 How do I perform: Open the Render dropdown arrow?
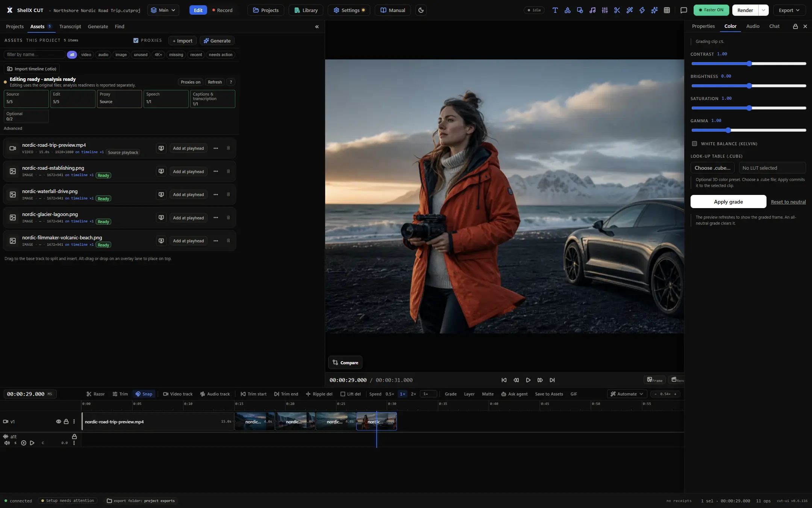tap(764, 10)
